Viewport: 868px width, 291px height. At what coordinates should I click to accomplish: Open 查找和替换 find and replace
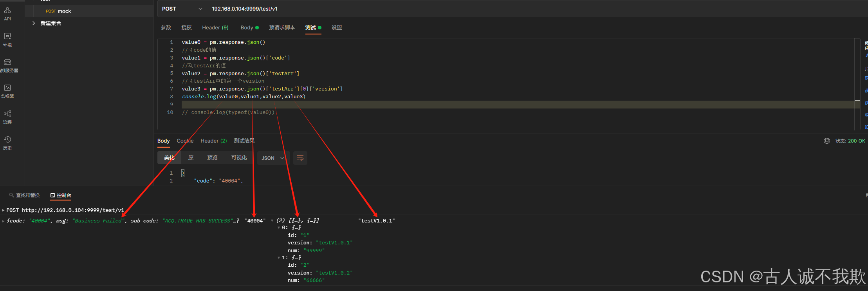25,195
